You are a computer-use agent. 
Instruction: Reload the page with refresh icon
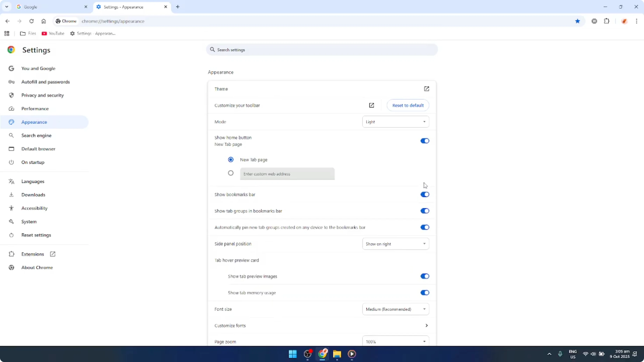(31, 21)
